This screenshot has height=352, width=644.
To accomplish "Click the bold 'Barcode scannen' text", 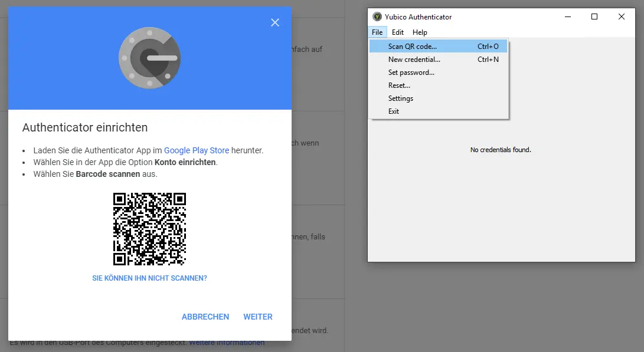I will point(108,174).
